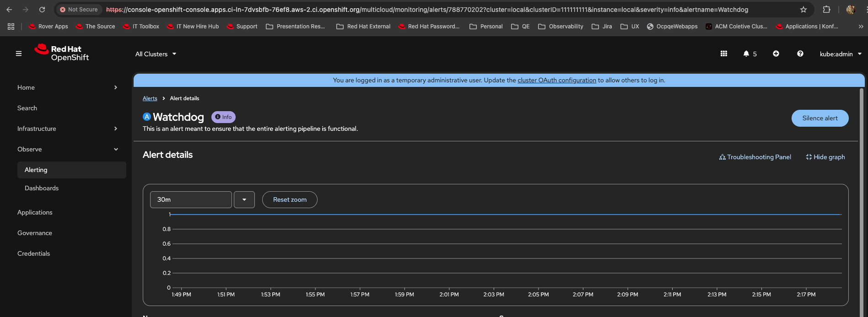Click the plus import icon in header
The width and height of the screenshot is (868, 317).
click(x=776, y=54)
